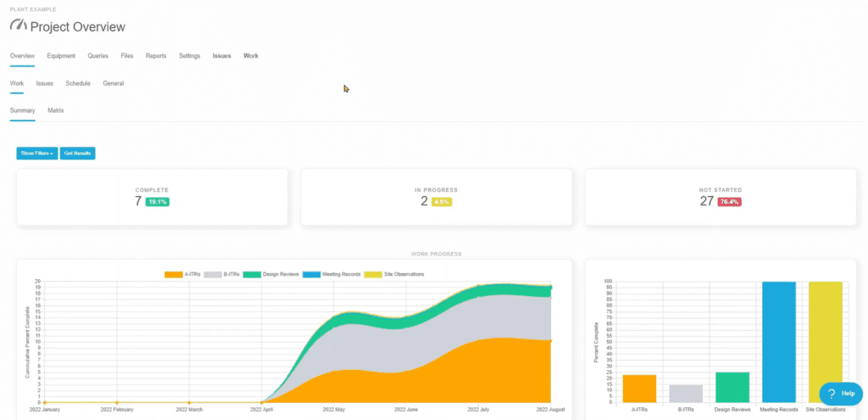Viewport: 868px width, 420px height.
Task: Click the 2022 April axis label
Action: click(262, 410)
